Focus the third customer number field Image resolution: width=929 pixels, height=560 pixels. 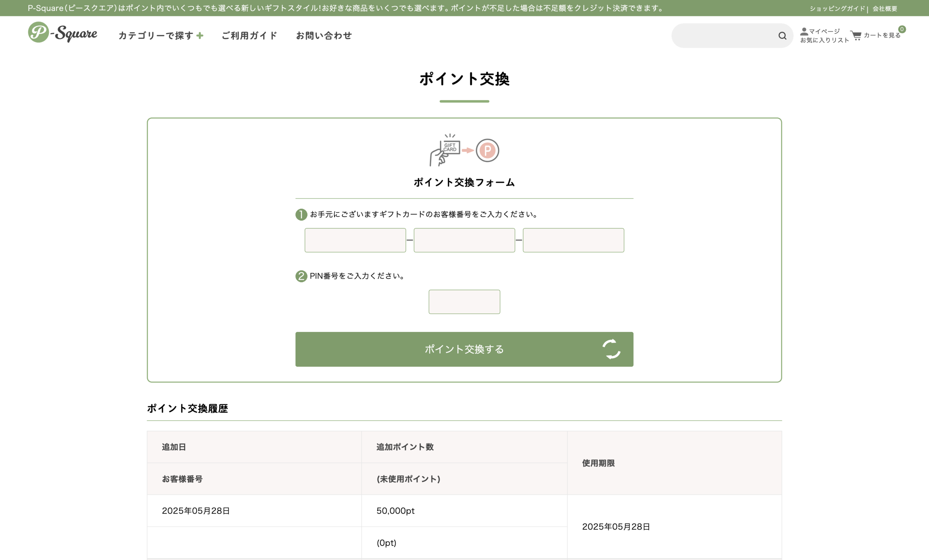pyautogui.click(x=573, y=240)
